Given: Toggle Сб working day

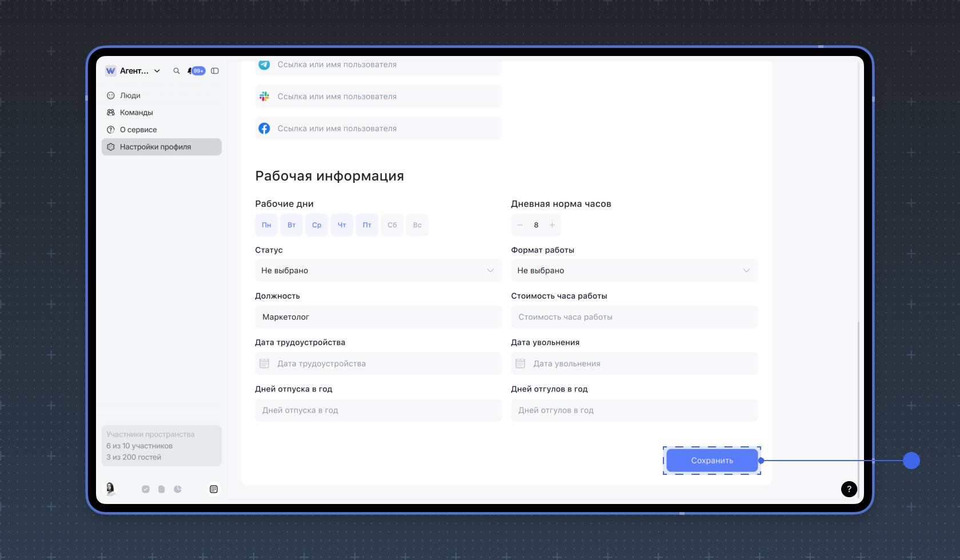Looking at the screenshot, I should [392, 225].
